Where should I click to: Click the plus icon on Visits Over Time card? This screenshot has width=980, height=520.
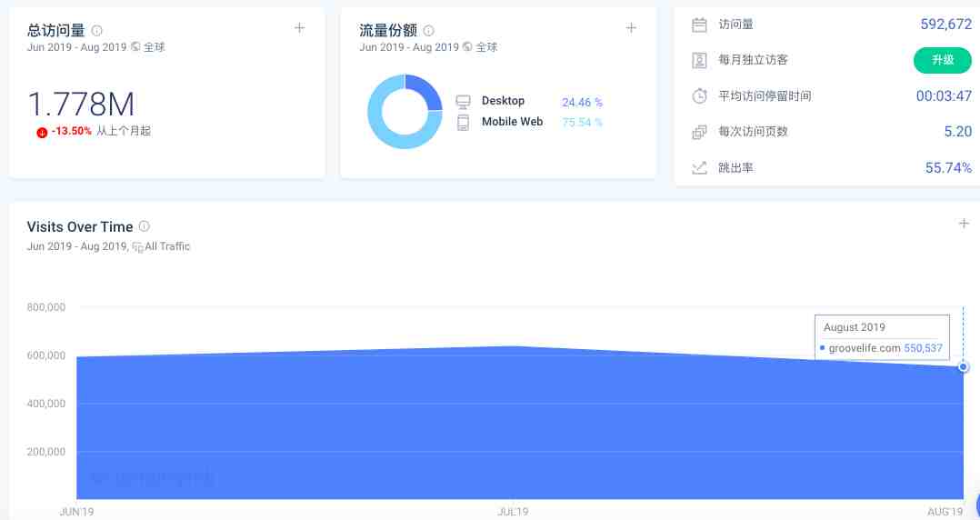964,223
